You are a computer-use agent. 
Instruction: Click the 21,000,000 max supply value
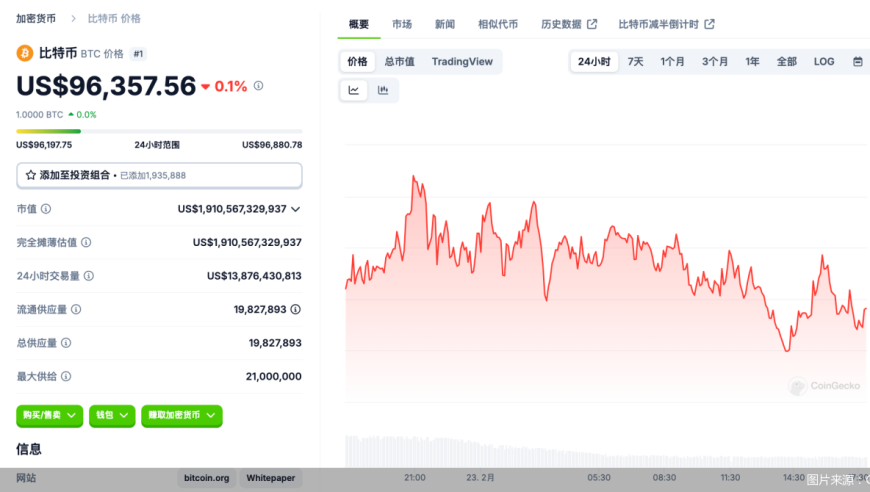tap(274, 376)
